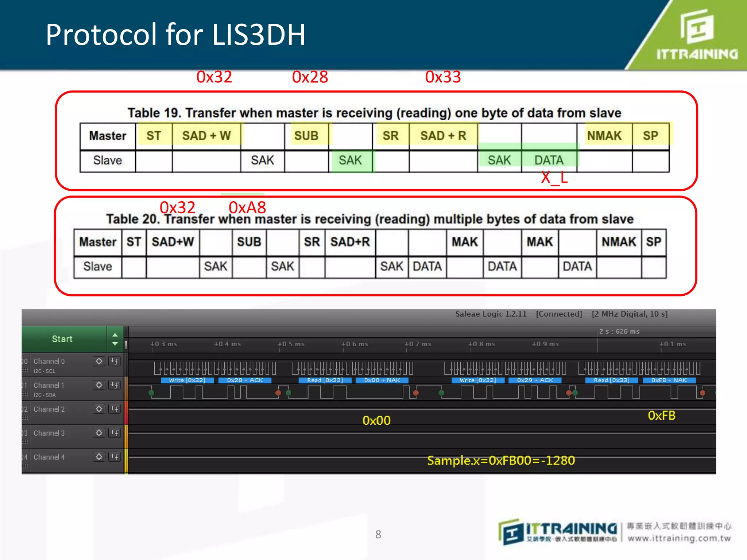The image size is (747, 560).
Task: Click the first Read [0x33] frame label
Action: coord(325,380)
